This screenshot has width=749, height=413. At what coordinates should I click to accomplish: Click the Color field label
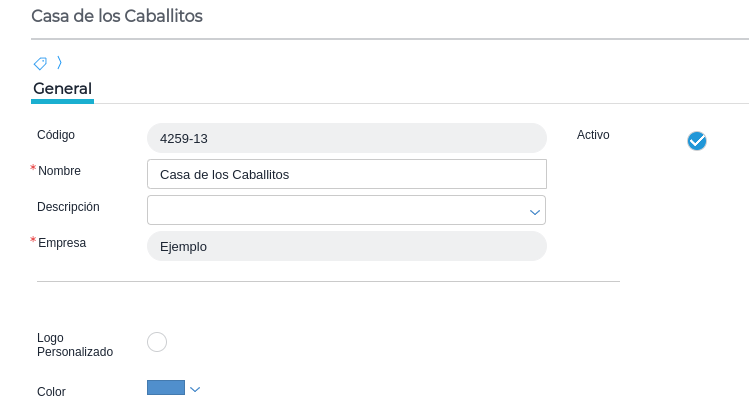[51, 393]
